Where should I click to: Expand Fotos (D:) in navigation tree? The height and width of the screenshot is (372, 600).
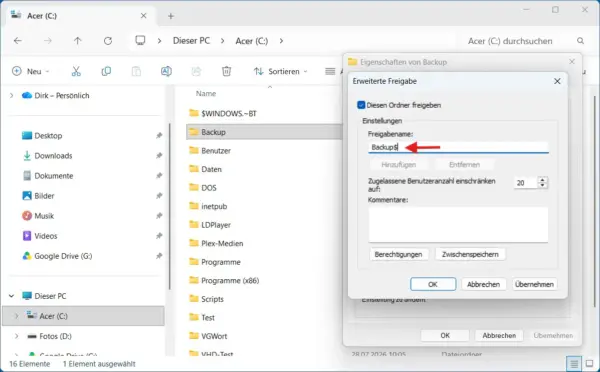(x=16, y=336)
